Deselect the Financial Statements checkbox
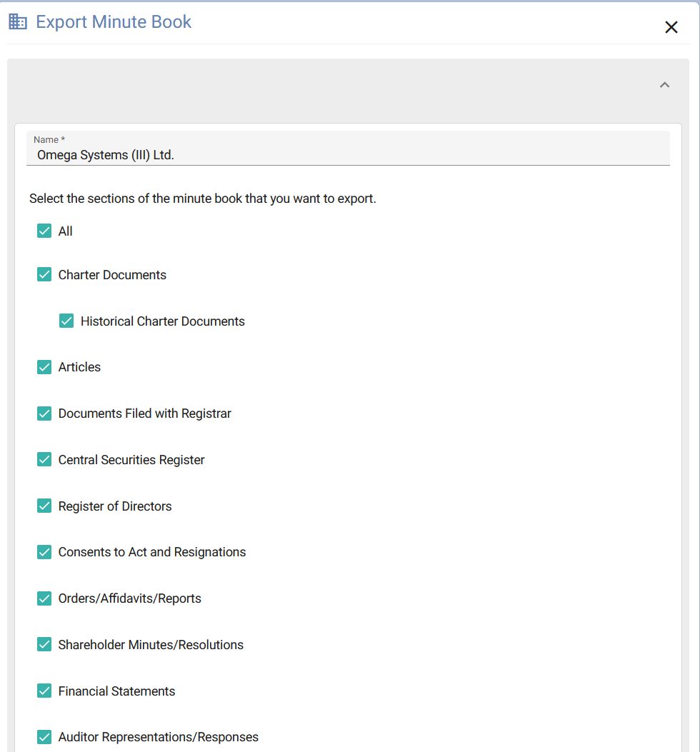Image resolution: width=700 pixels, height=752 pixels. 44,691
